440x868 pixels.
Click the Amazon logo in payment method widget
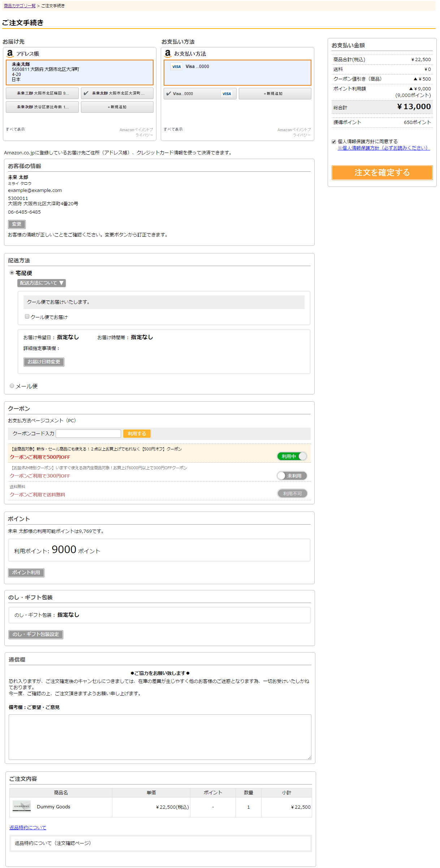168,54
